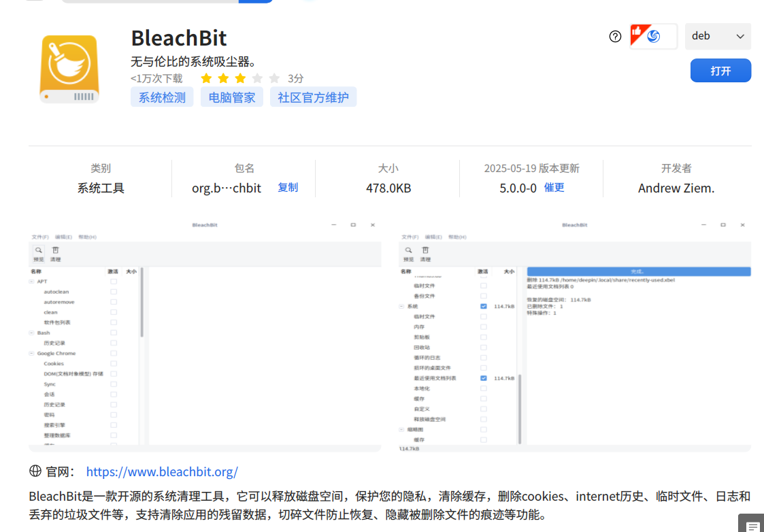Open the https://www.bleachbit.org/ website link
Image resolution: width=764 pixels, height=532 pixels.
click(162, 471)
